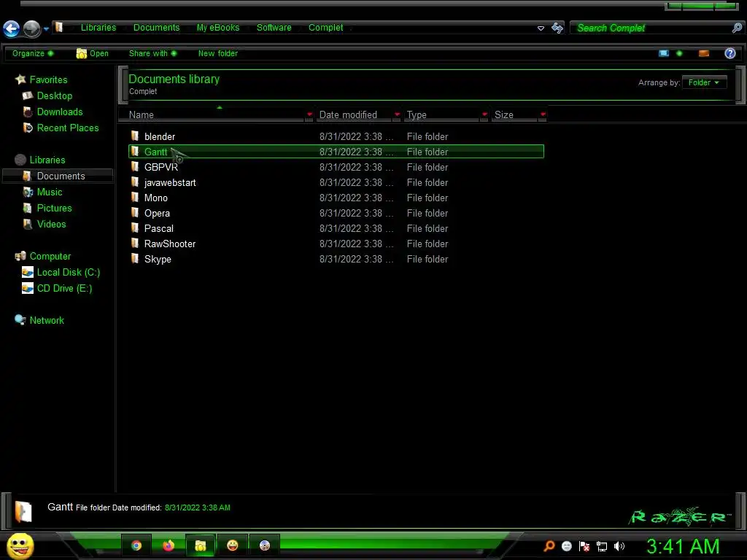Launch Chrome from the taskbar

(x=136, y=545)
